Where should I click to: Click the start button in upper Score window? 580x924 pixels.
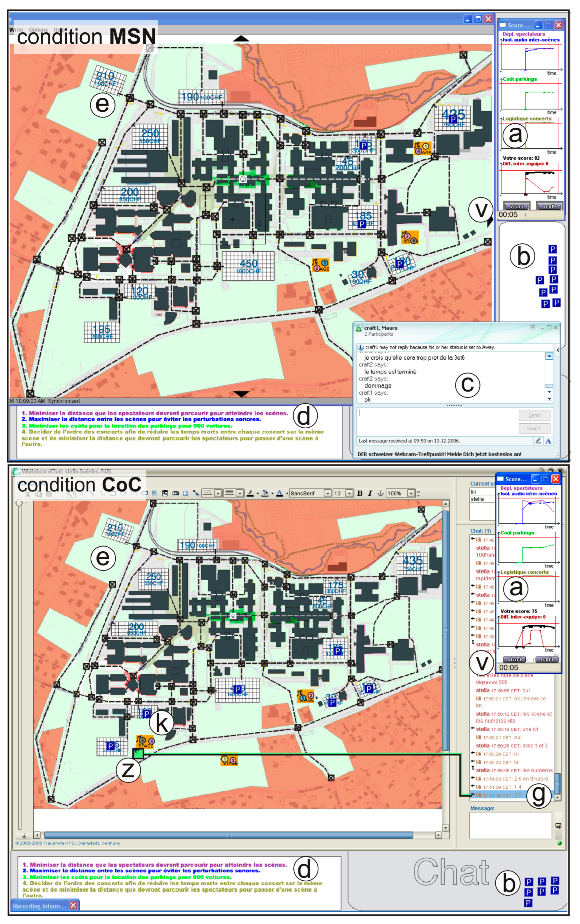pos(517,206)
